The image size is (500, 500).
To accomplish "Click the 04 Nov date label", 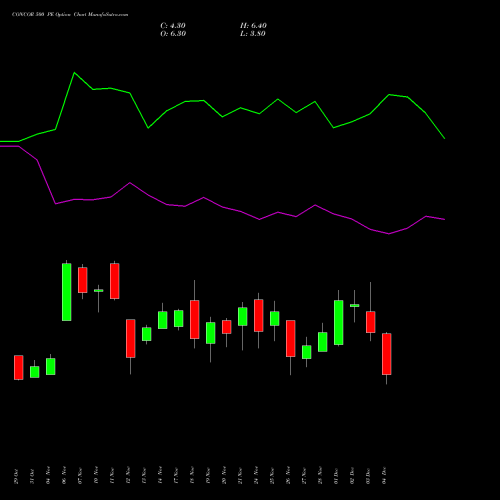I will pyautogui.click(x=48, y=475).
